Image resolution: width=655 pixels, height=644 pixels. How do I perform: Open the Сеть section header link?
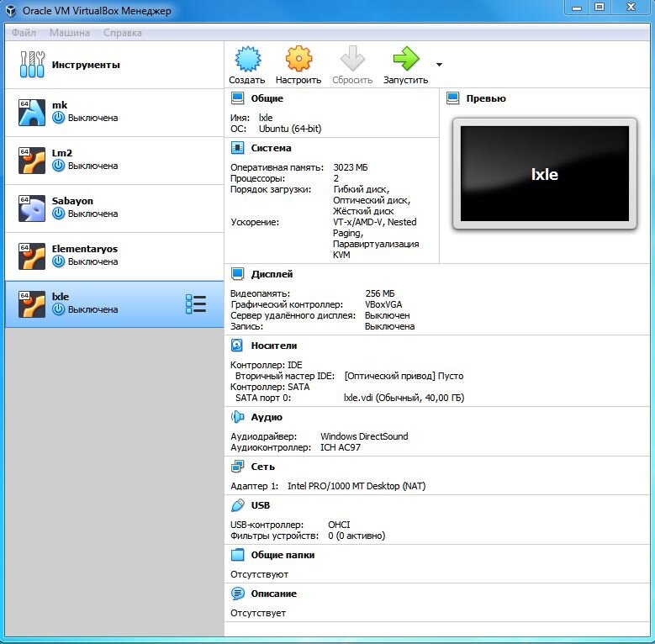point(262,467)
